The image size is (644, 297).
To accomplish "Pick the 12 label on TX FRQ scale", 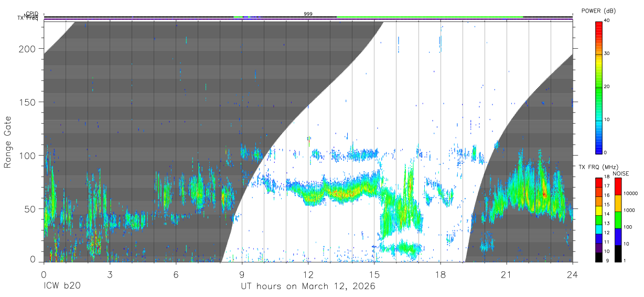I will pyautogui.click(x=606, y=233).
